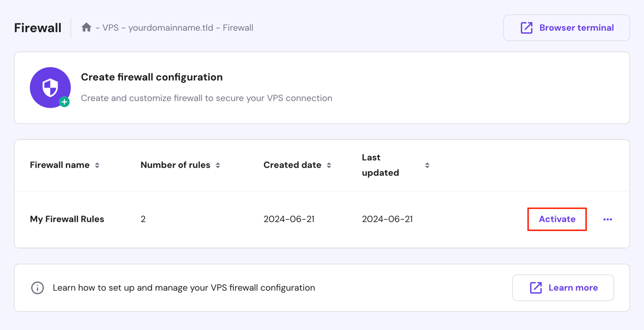The width and height of the screenshot is (644, 330).
Task: Activate the My Firewall Rules configuration
Action: coord(557,219)
